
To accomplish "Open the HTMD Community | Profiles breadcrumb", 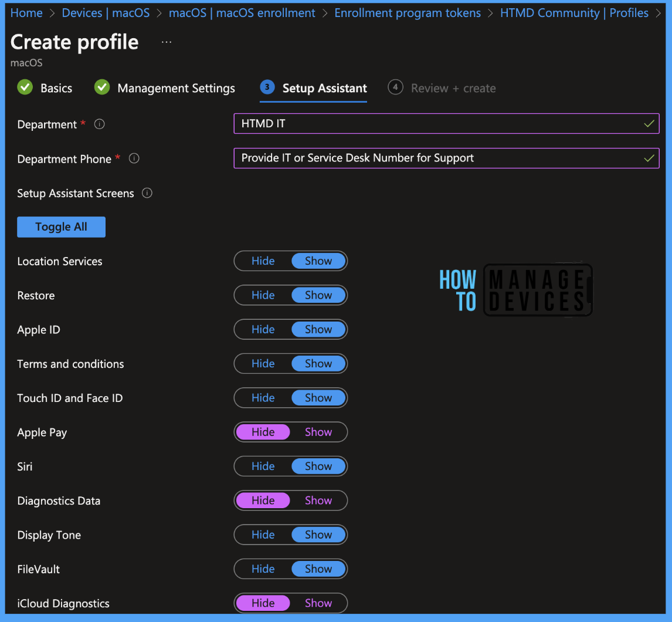I will click(x=574, y=13).
